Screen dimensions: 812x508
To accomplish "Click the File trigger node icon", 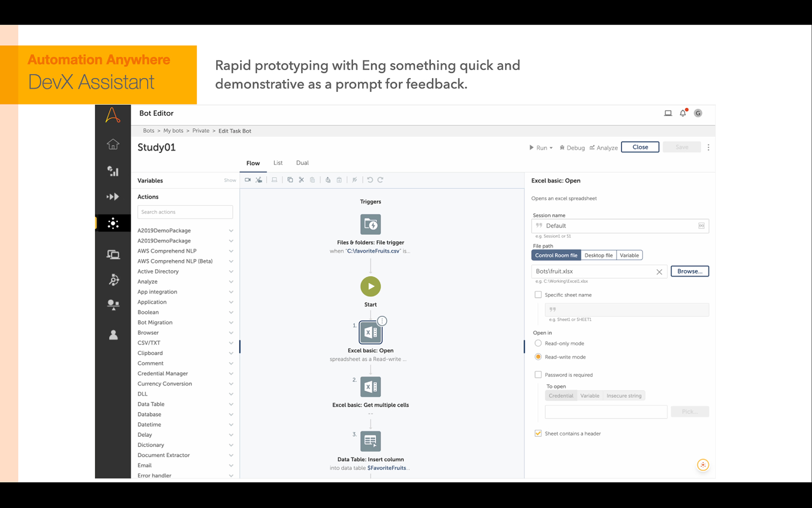I will (370, 224).
